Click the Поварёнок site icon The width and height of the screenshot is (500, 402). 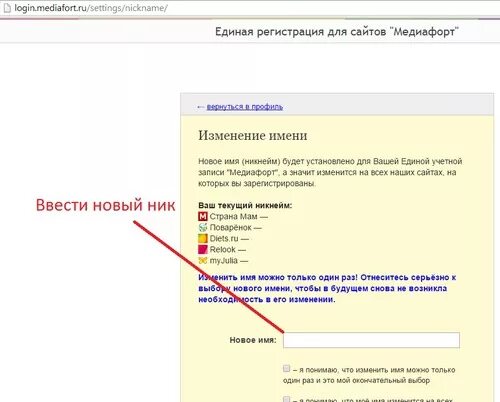point(203,227)
